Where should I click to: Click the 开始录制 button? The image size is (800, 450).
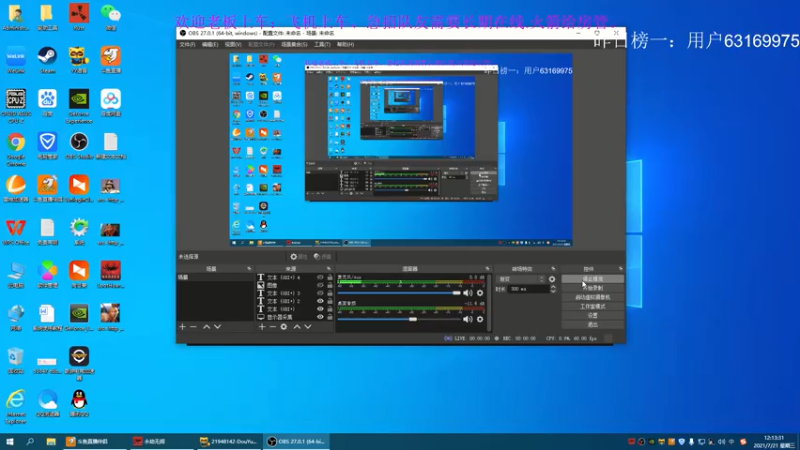(x=592, y=288)
